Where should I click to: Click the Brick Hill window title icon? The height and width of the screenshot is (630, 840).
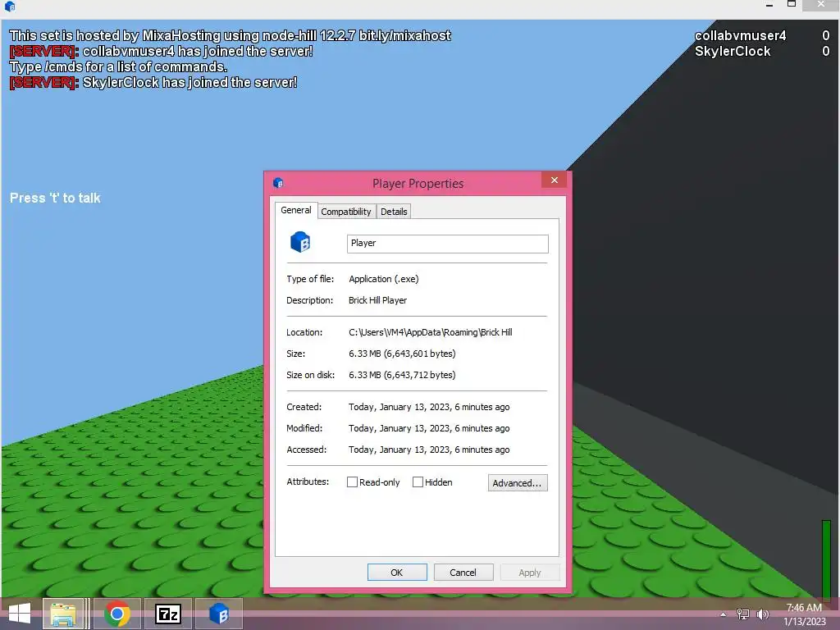click(10, 7)
